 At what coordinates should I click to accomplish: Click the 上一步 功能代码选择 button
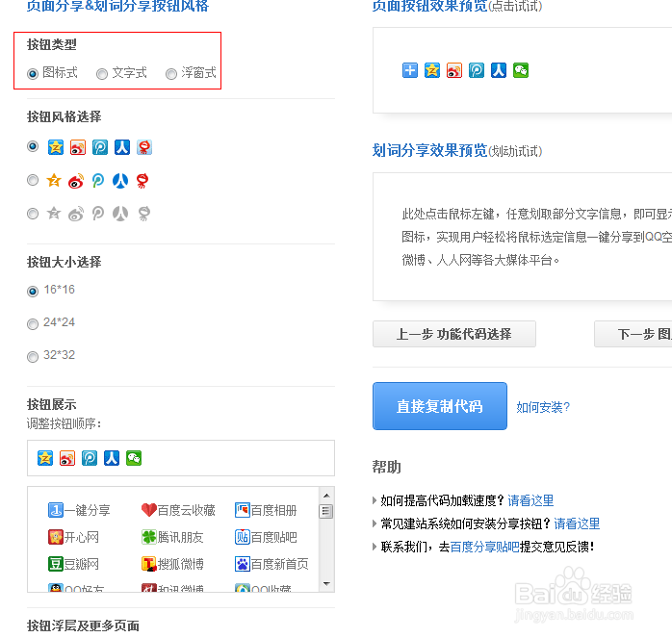[454, 334]
